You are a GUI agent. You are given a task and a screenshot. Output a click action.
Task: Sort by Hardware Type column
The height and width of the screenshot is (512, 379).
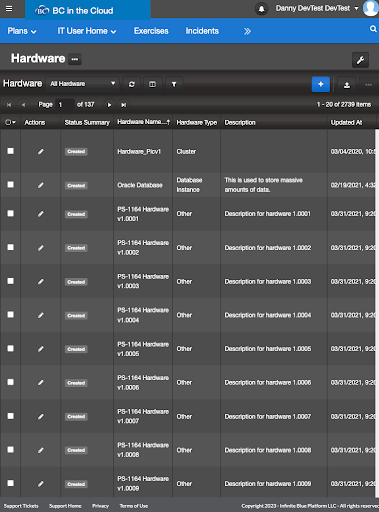click(197, 123)
